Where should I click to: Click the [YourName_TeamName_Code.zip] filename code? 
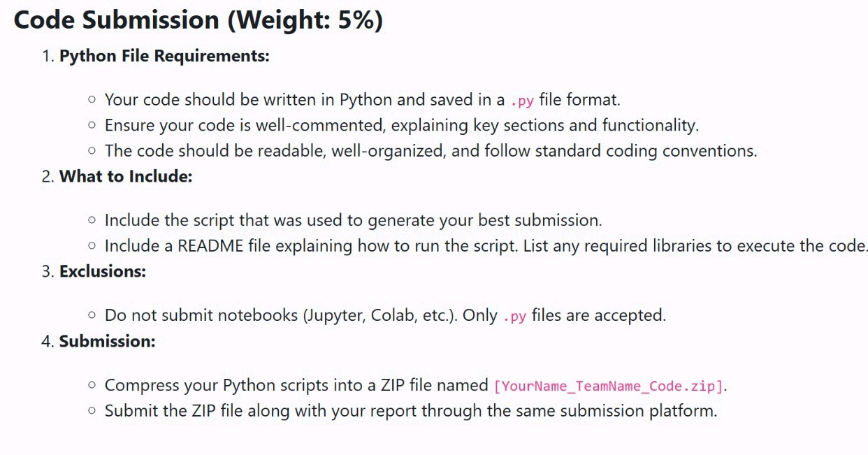click(609, 386)
